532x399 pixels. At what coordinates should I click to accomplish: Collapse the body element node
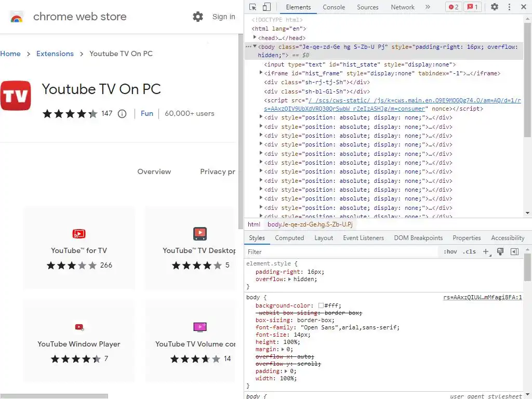(x=255, y=46)
